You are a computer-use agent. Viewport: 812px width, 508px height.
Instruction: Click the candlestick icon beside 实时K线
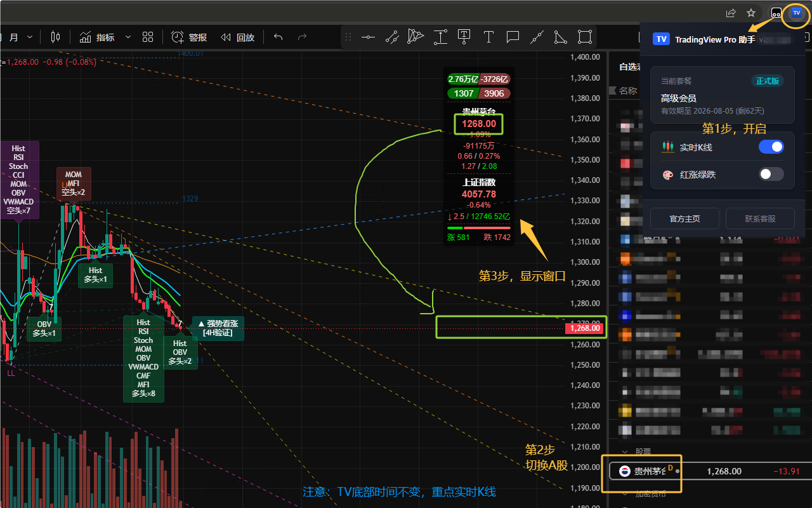pos(667,147)
